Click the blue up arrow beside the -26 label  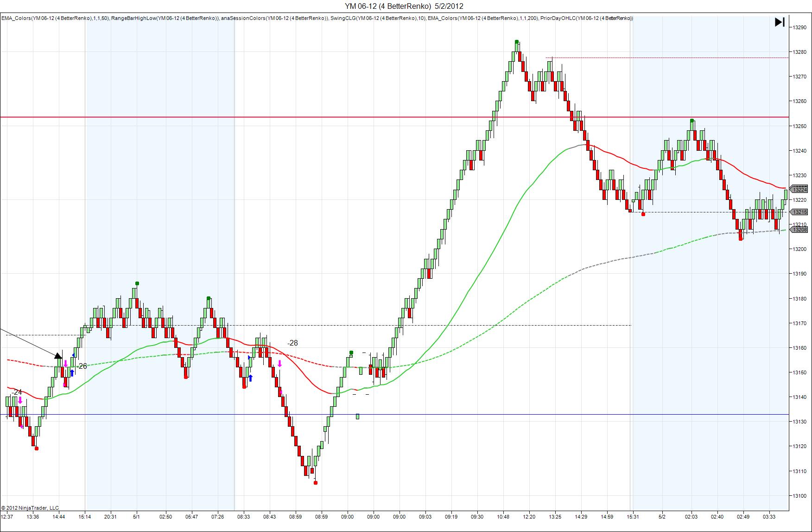72,372
